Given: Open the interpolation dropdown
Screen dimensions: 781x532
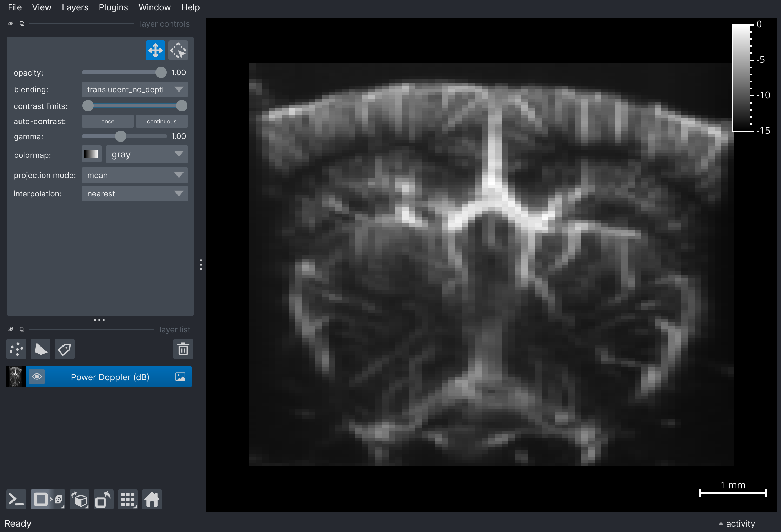Looking at the screenshot, I should click(135, 194).
